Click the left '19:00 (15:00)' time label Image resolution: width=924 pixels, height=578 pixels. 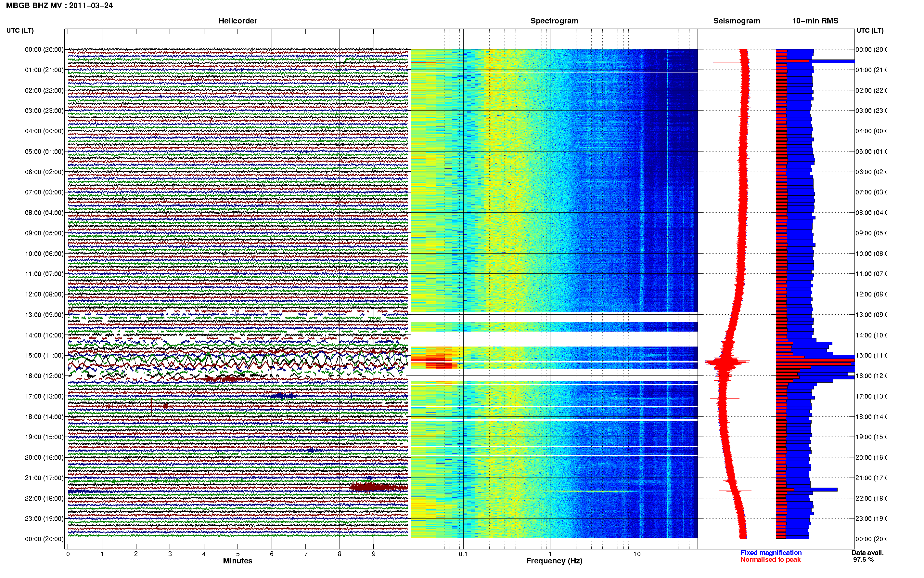pyautogui.click(x=44, y=437)
